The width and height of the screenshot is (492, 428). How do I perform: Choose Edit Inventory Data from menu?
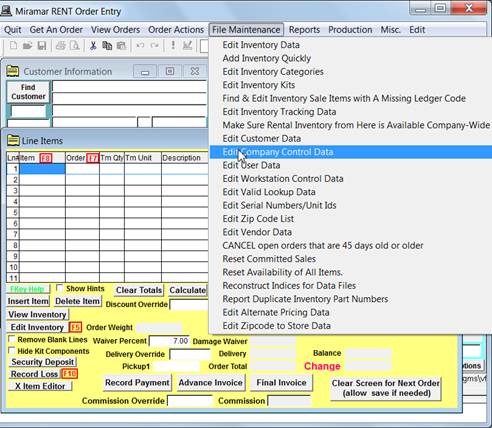(x=351, y=45)
